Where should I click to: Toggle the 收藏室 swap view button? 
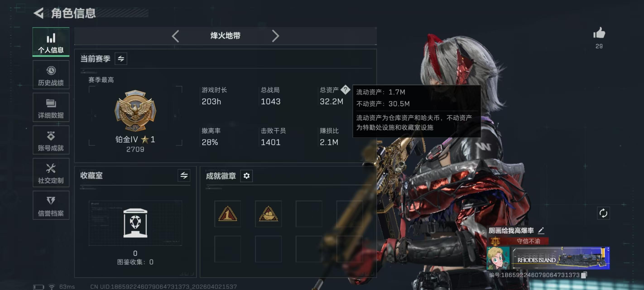[184, 175]
